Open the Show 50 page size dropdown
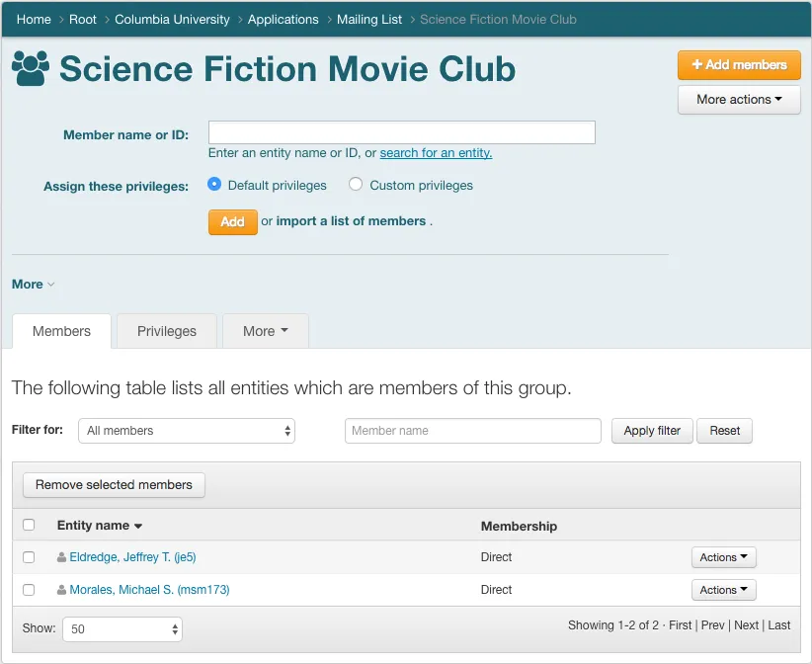The width and height of the screenshot is (812, 664). [122, 629]
